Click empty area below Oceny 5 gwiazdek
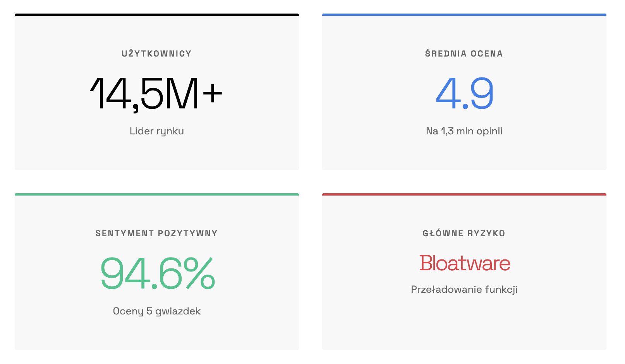 156,333
